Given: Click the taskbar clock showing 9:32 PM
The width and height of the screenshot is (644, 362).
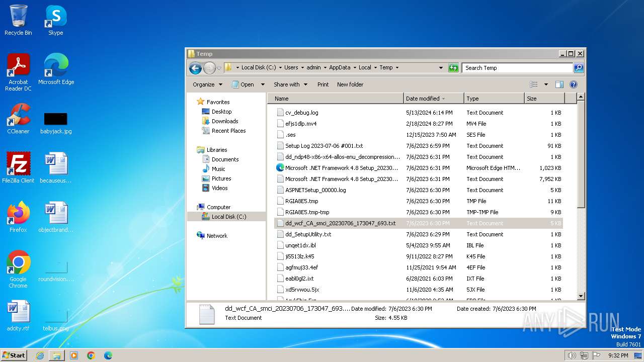Looking at the screenshot, I should pyautogui.click(x=618, y=355).
